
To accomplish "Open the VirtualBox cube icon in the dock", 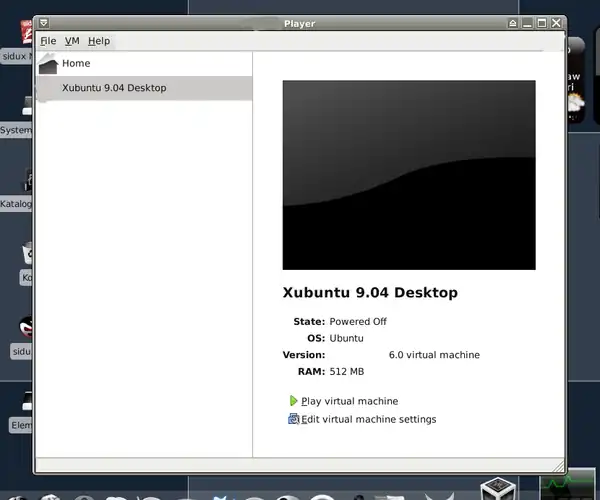I will [x=496, y=489].
